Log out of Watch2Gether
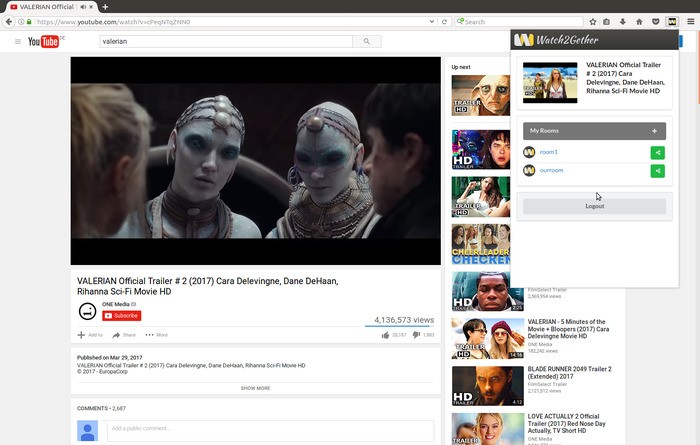This screenshot has width=700, height=445. pyautogui.click(x=595, y=206)
